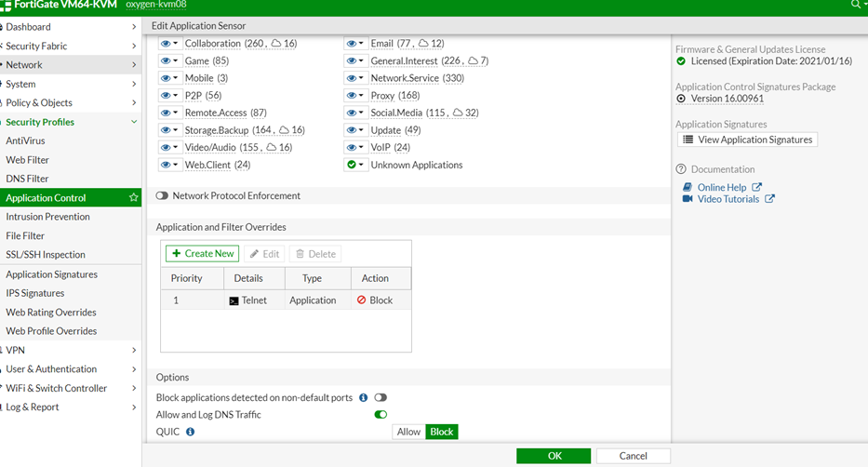Click the info icon next to QUIC
The image size is (868, 467).
click(x=190, y=432)
